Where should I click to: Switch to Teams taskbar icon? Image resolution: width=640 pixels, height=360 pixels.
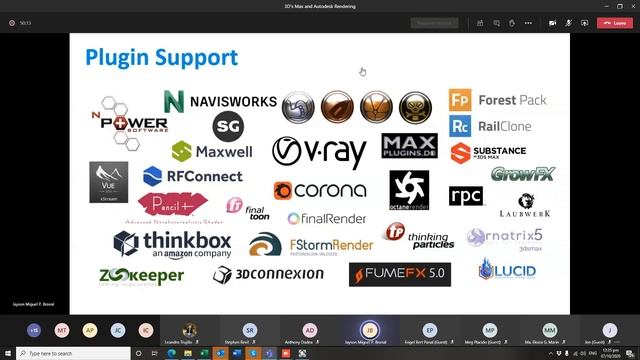tap(269, 353)
